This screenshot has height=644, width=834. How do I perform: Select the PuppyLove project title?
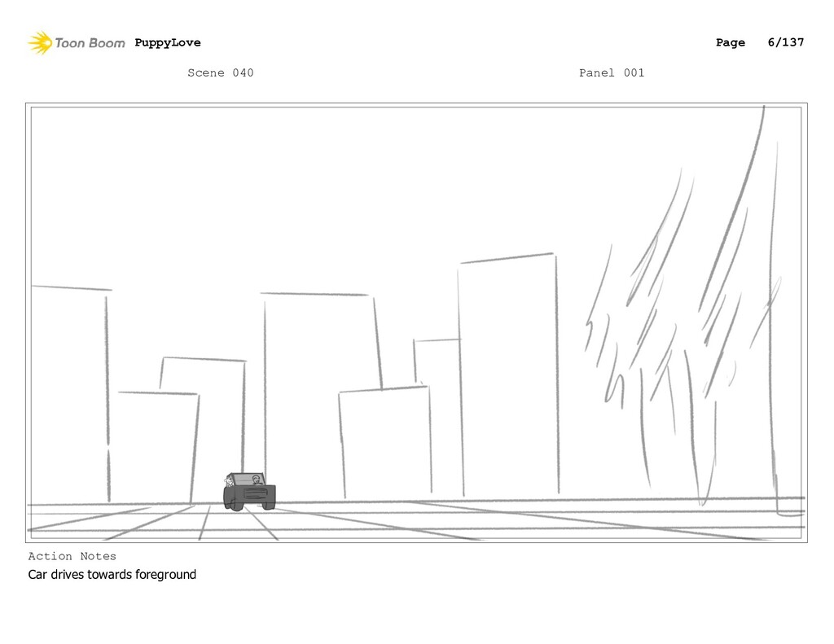pos(168,42)
